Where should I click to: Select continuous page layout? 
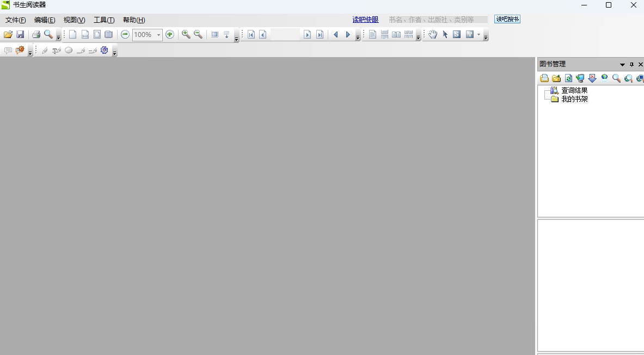(384, 34)
